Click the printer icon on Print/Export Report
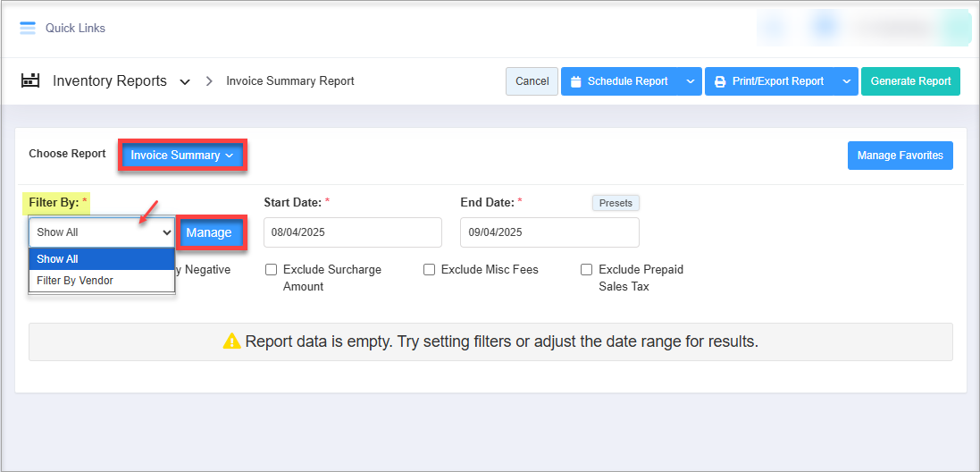This screenshot has width=980, height=472. (720, 81)
